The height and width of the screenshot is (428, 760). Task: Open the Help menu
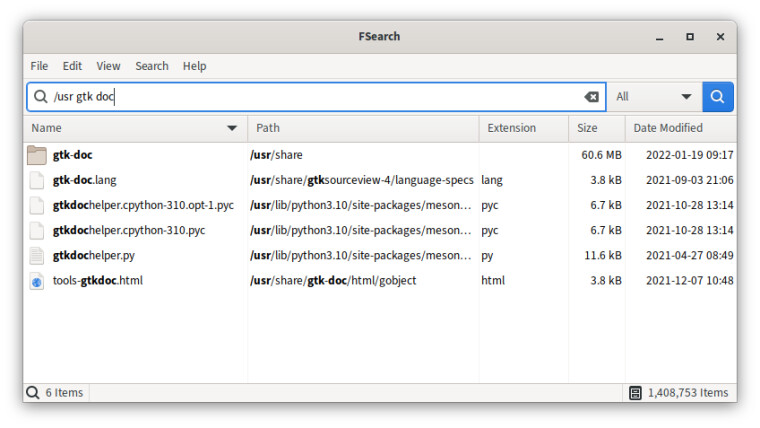tap(194, 66)
